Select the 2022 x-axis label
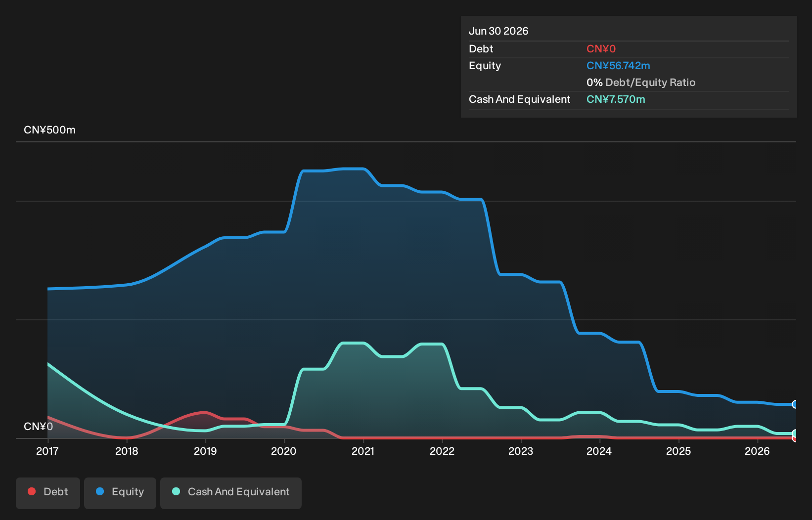This screenshot has width=812, height=520. click(442, 451)
